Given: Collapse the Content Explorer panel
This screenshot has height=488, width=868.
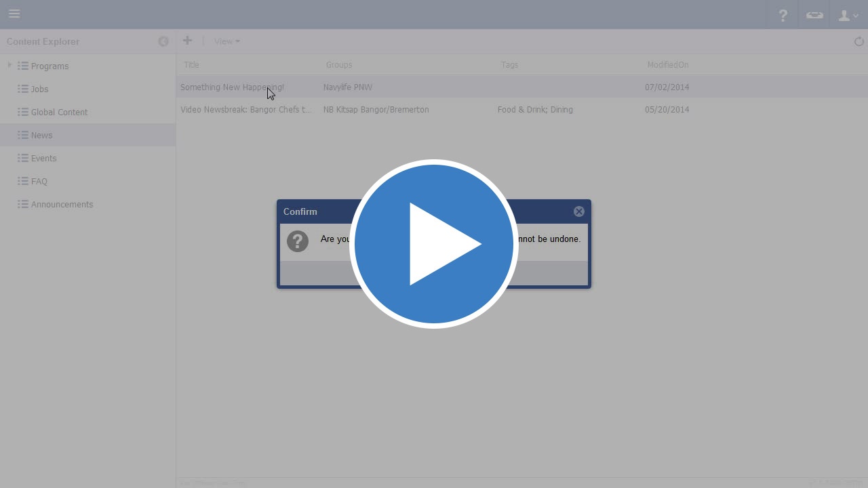Looking at the screenshot, I should point(163,41).
